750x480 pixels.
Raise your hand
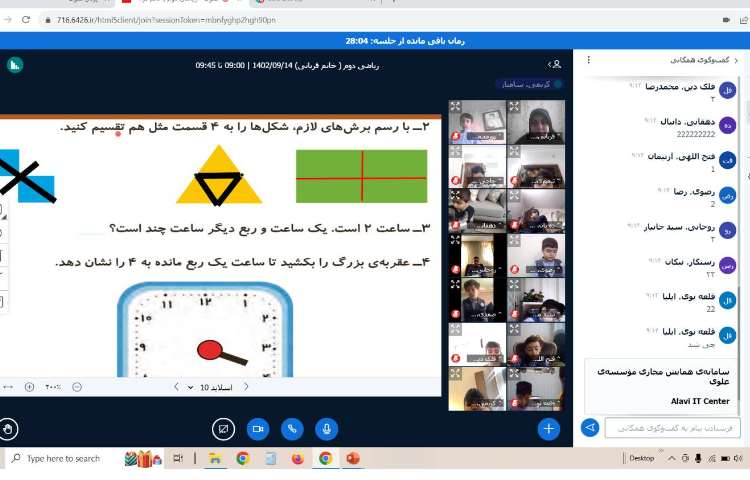pyautogui.click(x=8, y=429)
